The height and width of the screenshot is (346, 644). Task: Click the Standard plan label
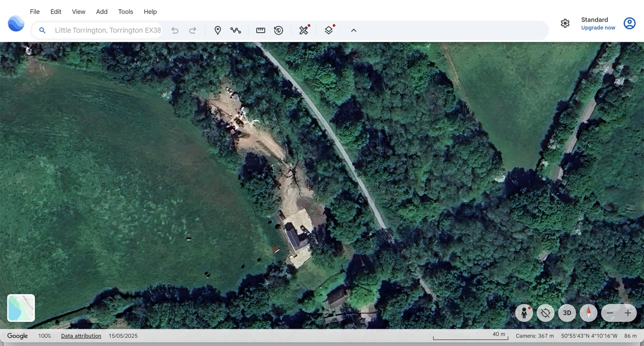(x=595, y=19)
